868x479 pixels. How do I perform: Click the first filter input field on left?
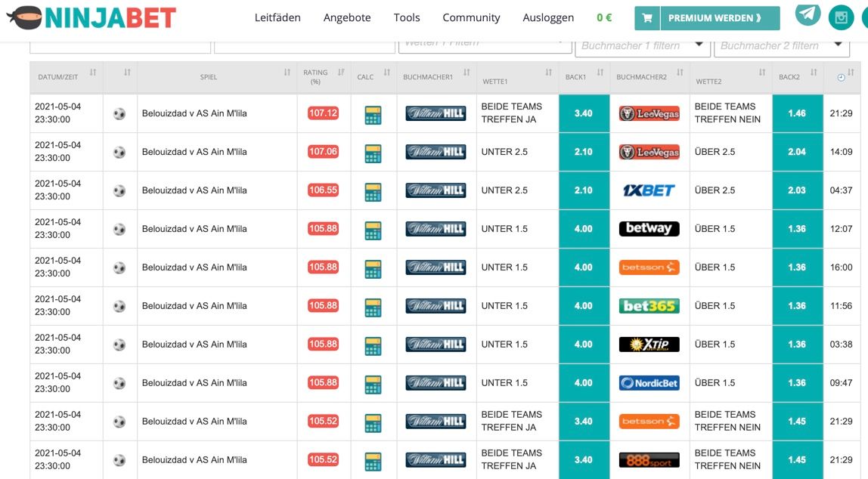point(120,46)
